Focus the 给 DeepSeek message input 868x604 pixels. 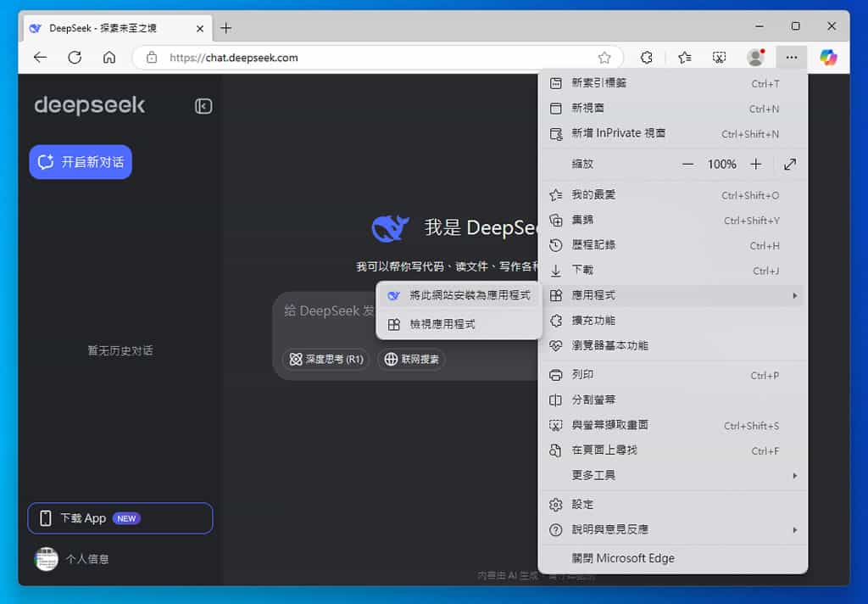(x=330, y=310)
